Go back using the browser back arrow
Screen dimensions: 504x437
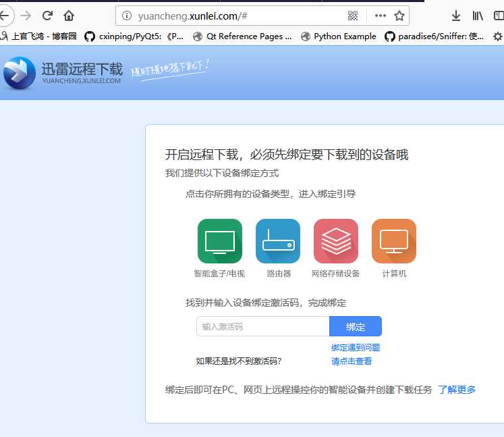click(x=5, y=15)
